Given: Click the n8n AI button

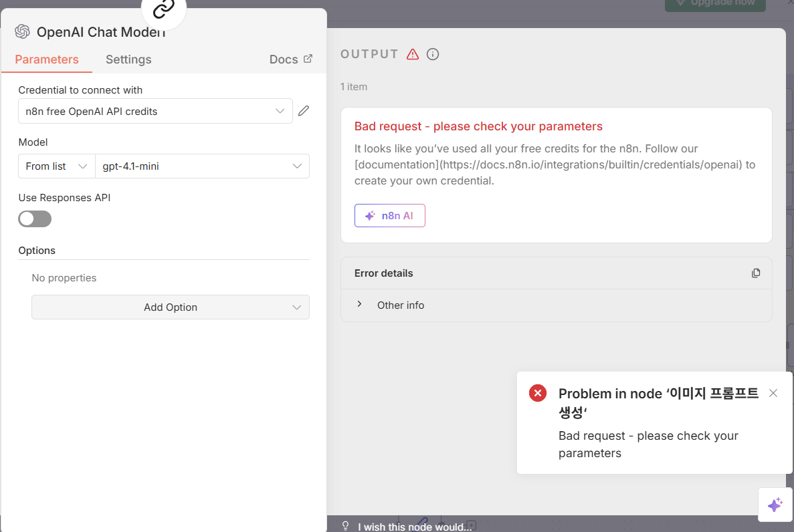Looking at the screenshot, I should [x=389, y=216].
